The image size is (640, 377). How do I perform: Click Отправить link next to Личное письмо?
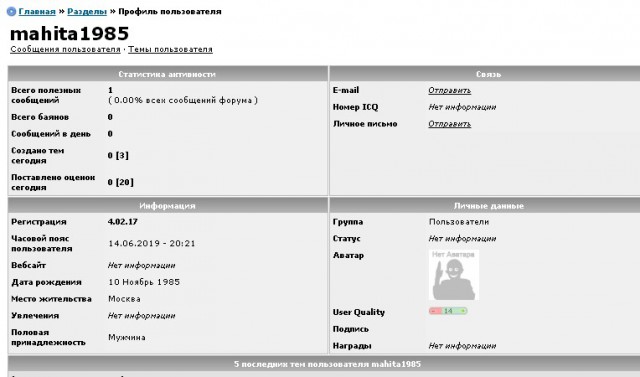click(449, 124)
